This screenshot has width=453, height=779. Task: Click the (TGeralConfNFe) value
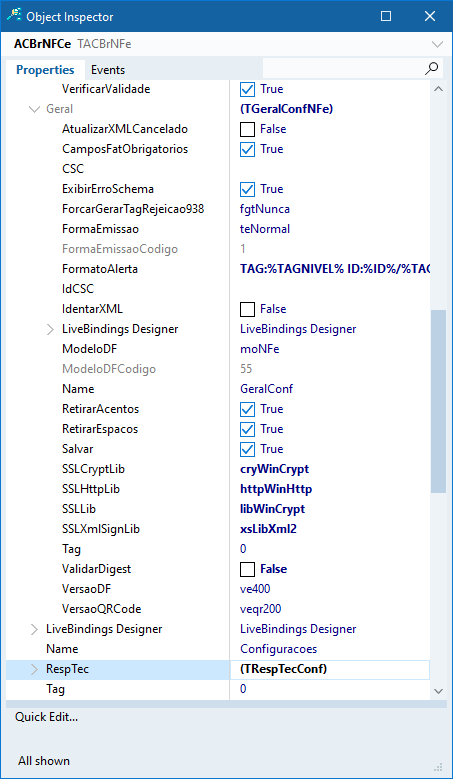point(286,109)
